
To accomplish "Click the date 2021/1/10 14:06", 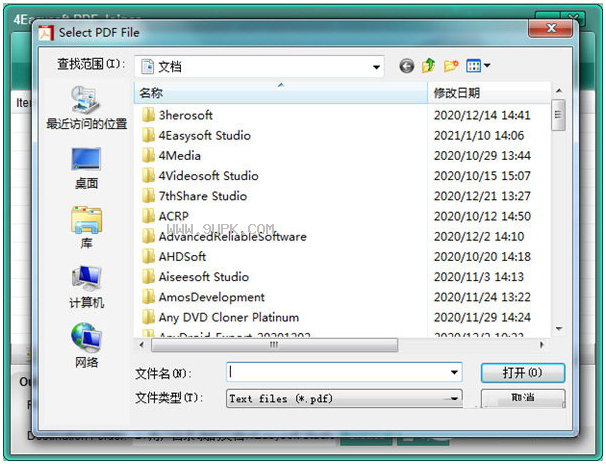I will click(478, 135).
